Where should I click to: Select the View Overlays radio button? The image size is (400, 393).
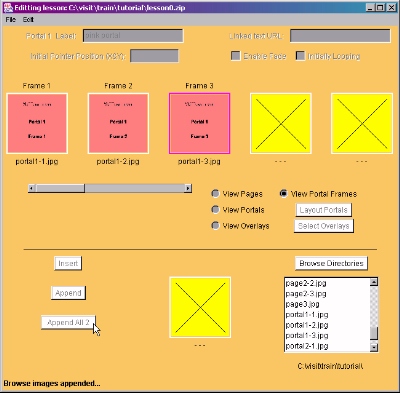(x=215, y=226)
